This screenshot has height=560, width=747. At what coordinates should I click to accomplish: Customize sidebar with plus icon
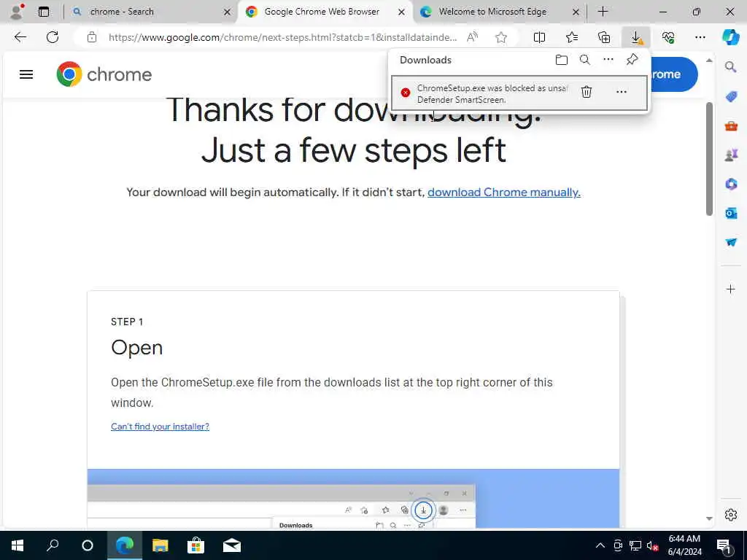click(730, 289)
